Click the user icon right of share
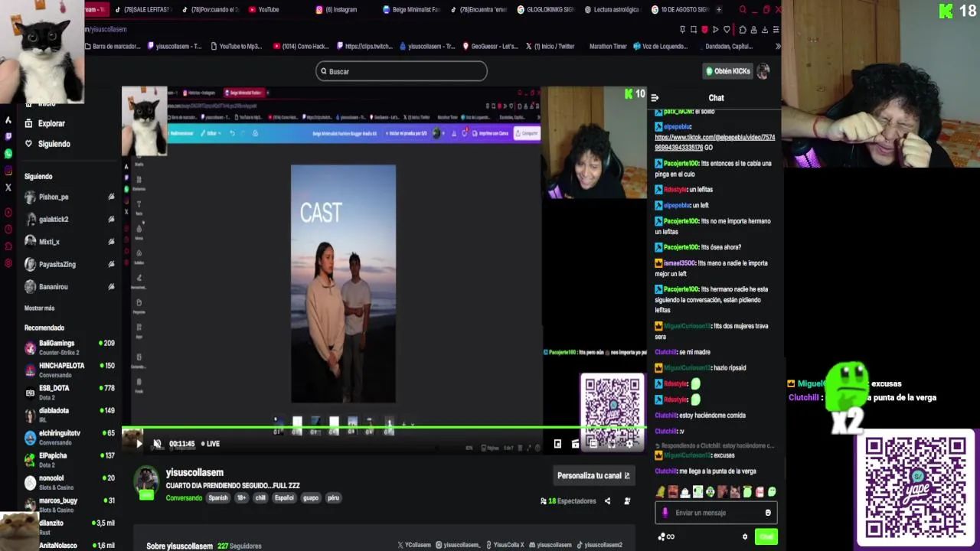The height and width of the screenshot is (551, 980). coord(627,501)
